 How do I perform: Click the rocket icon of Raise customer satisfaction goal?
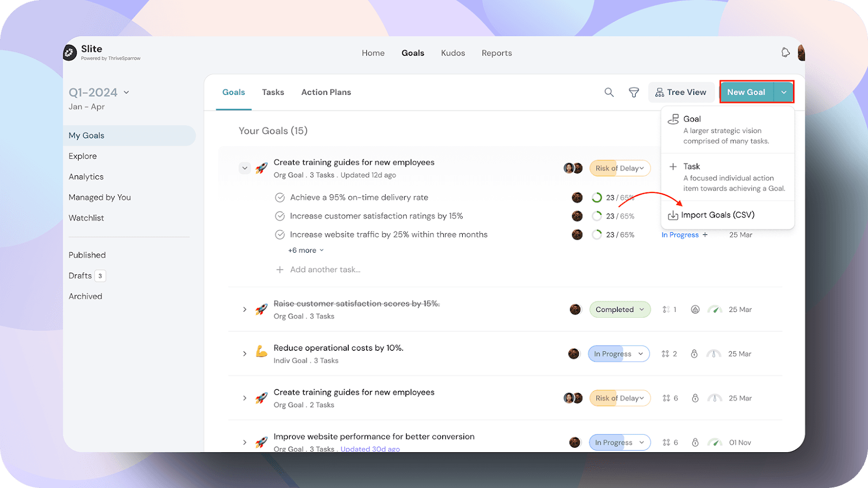click(261, 310)
